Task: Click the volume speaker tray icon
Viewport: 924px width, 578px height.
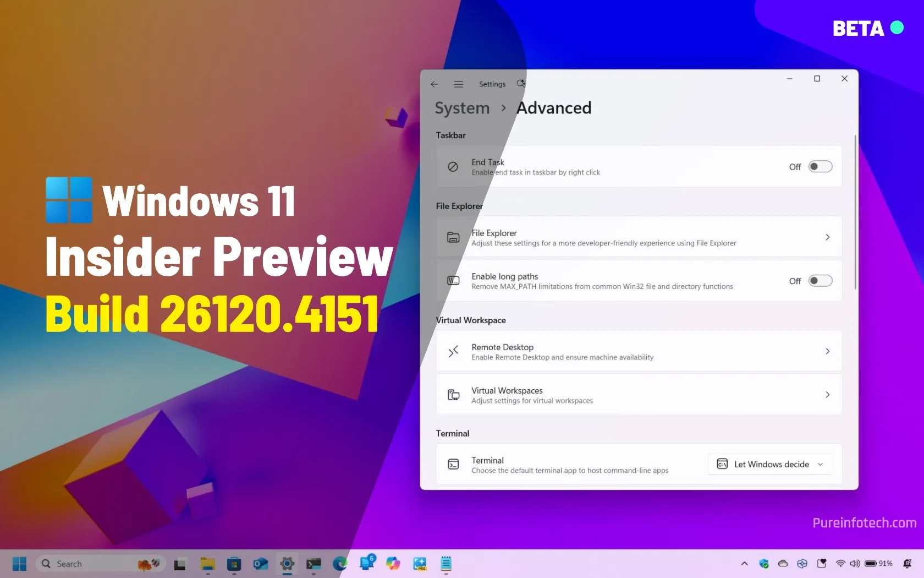Action: click(855, 564)
